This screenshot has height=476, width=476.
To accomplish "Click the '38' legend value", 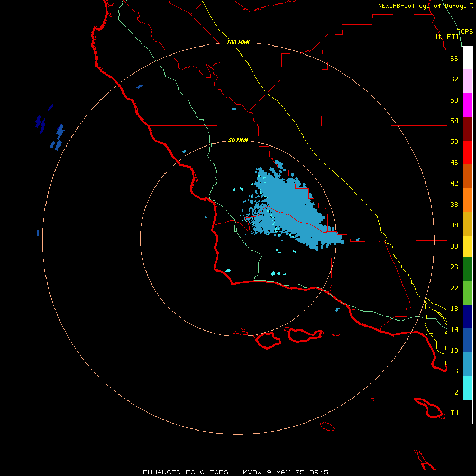I will (x=454, y=204).
